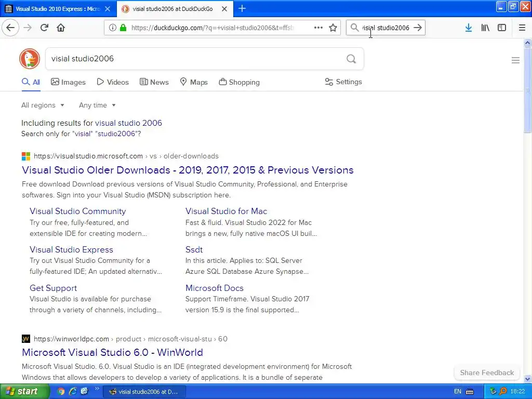Open the Library bookshelf icon
Image resolution: width=532 pixels, height=399 pixels.
(x=485, y=28)
